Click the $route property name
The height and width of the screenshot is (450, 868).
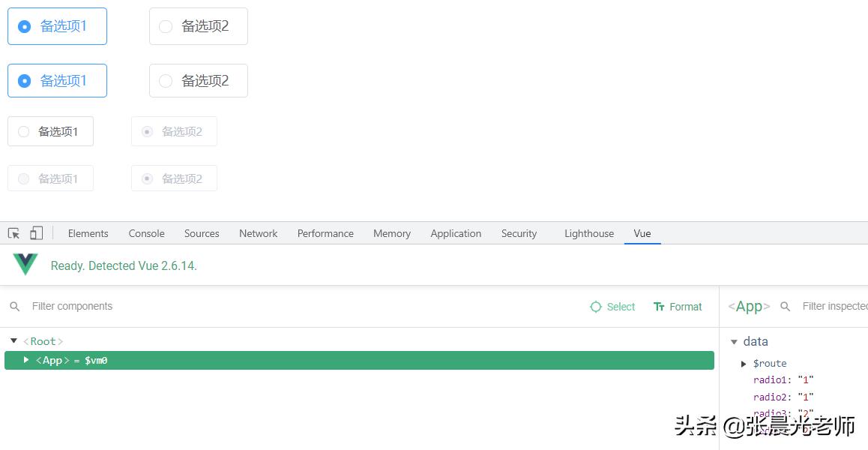pos(770,364)
